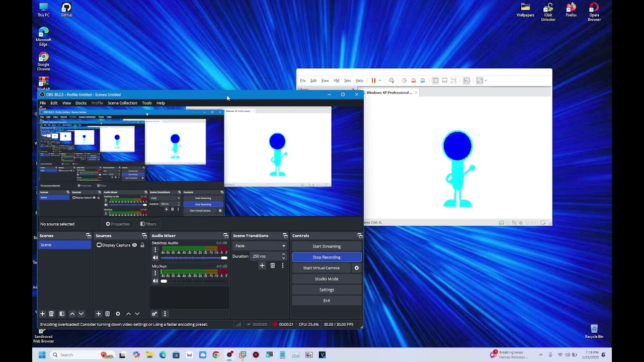
Task: Open advanced audio properties gears icon
Action: [154, 314]
